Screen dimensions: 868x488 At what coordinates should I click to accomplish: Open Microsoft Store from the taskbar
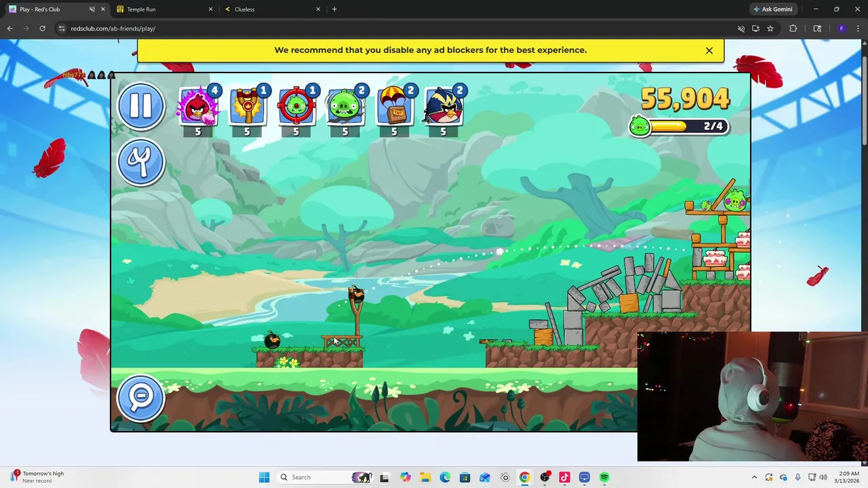point(465,477)
